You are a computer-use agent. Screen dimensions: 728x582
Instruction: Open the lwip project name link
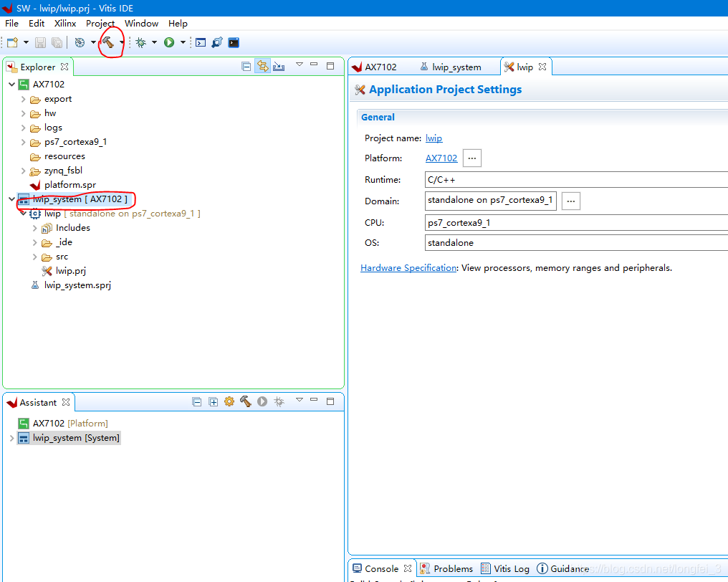point(434,138)
